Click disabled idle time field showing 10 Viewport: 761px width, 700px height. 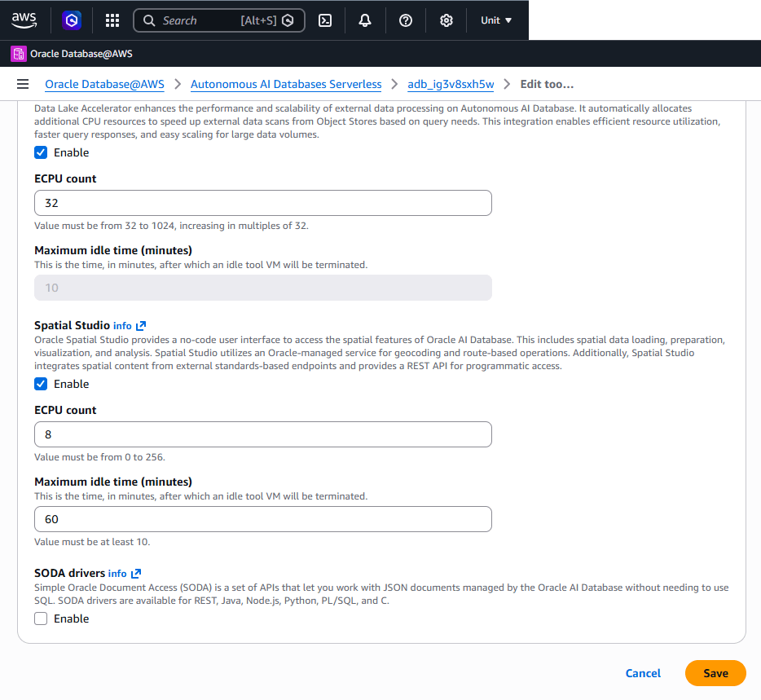[x=263, y=288]
